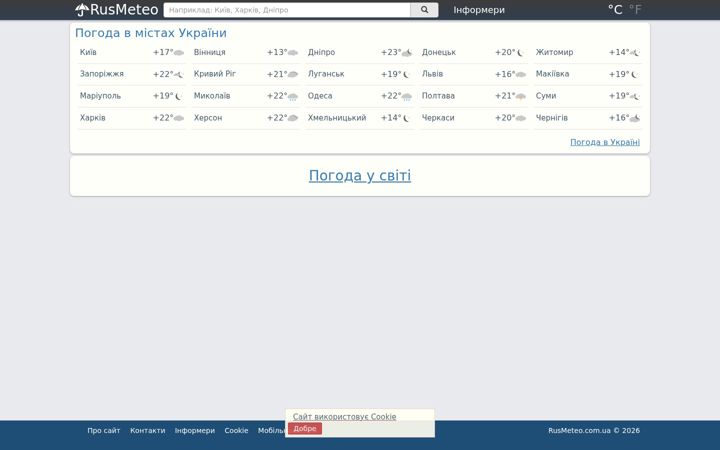Viewport: 720px width, 450px height.
Task: Open Контакти footer link
Action: pos(147,431)
